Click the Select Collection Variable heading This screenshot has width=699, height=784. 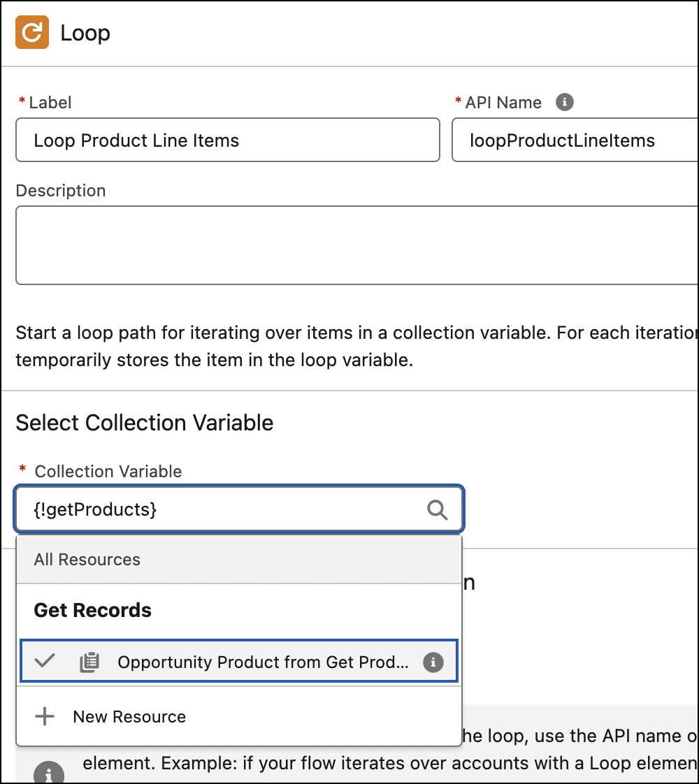click(145, 423)
